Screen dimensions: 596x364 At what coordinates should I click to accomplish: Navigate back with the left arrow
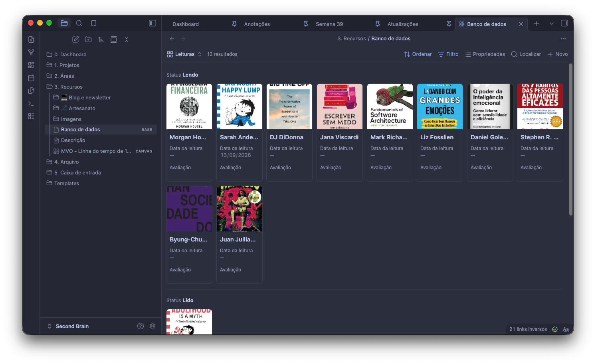coord(172,39)
